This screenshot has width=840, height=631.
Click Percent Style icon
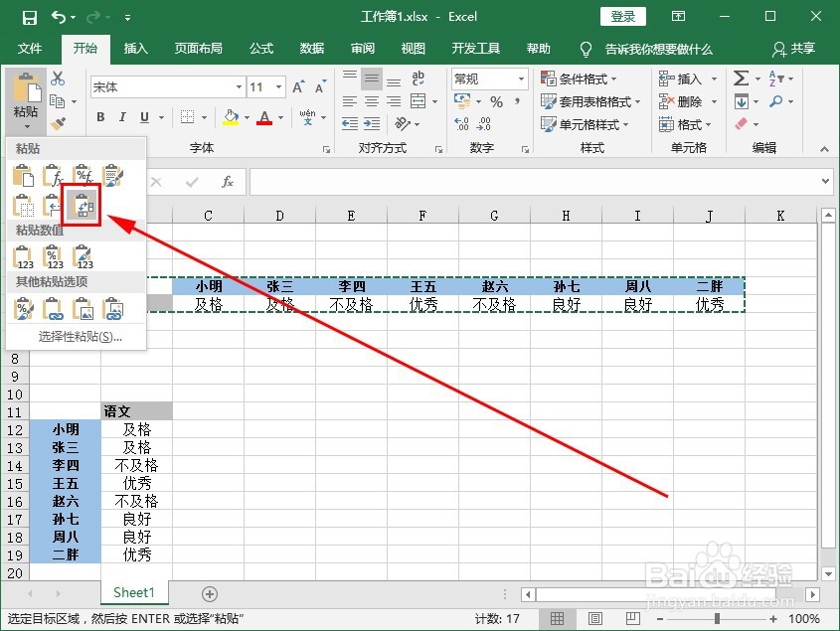[497, 101]
